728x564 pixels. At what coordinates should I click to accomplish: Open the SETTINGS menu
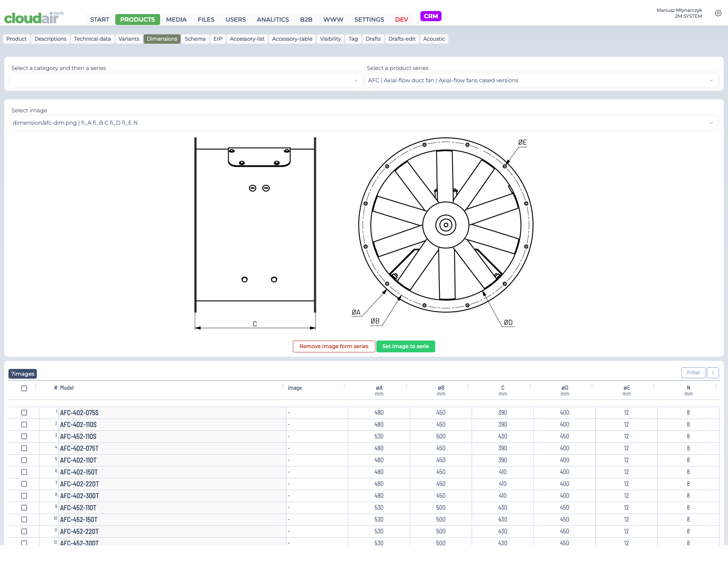pyautogui.click(x=369, y=20)
